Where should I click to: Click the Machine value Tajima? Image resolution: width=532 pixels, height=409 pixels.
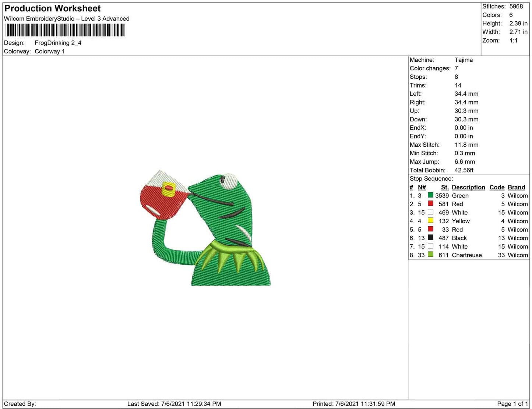(465, 60)
